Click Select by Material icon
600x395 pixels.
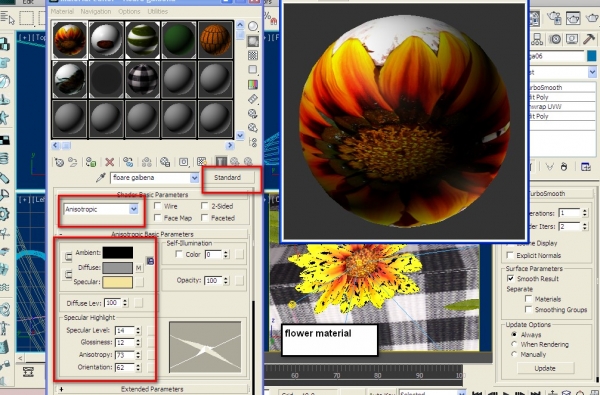[x=253, y=128]
